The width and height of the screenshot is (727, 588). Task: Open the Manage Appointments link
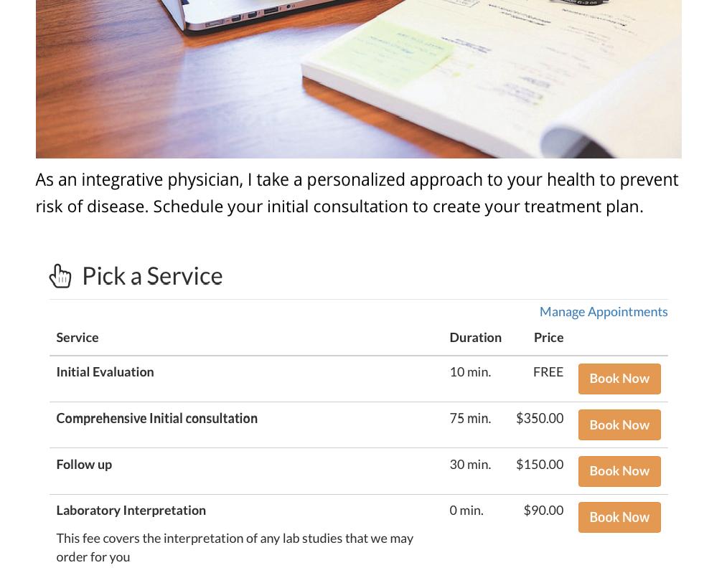tap(603, 312)
